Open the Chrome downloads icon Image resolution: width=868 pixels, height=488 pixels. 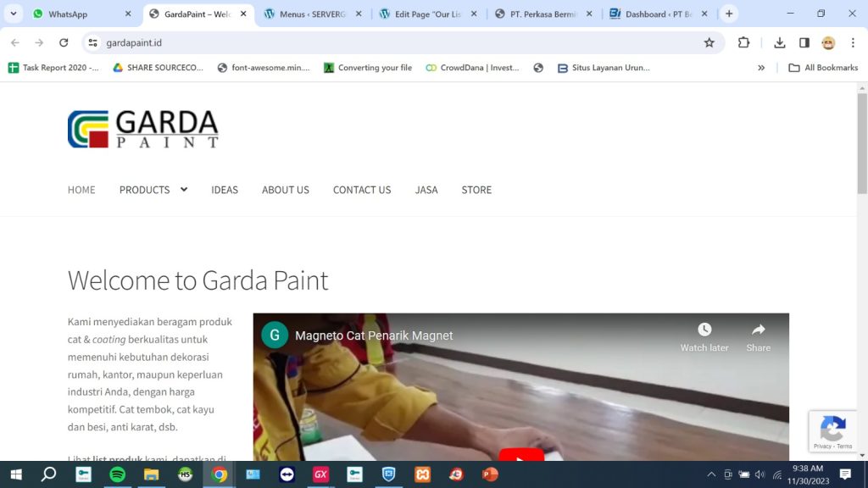point(780,43)
